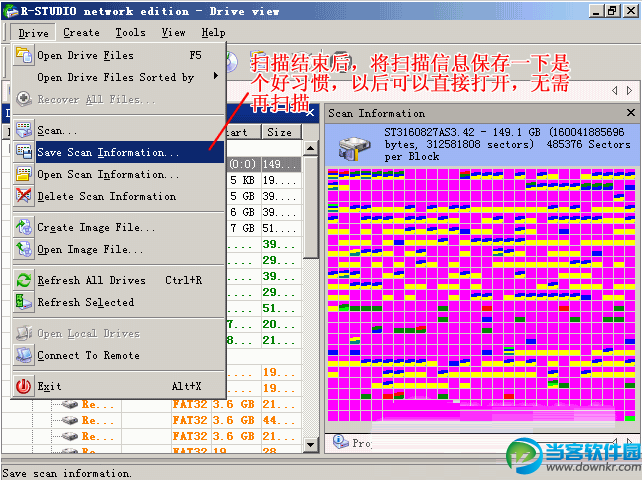Click the Properties tab icon at bottom
The height and width of the screenshot is (481, 642).
pos(339,442)
